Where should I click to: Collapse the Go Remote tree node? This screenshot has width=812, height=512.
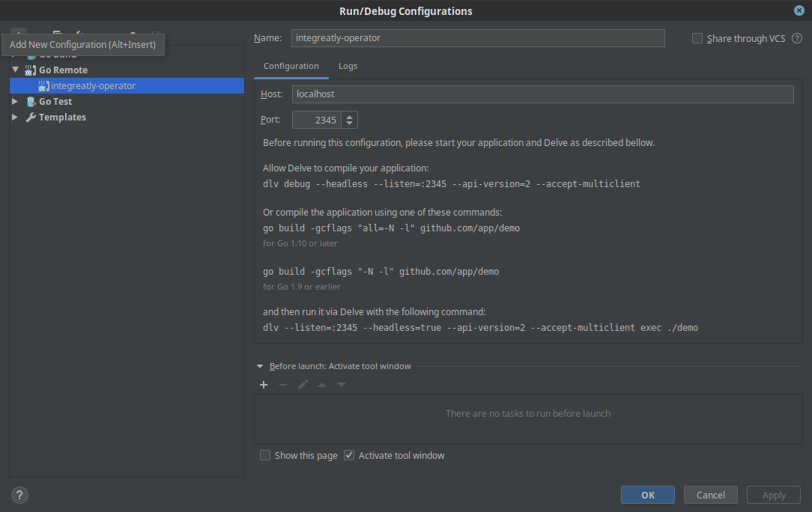[15, 70]
